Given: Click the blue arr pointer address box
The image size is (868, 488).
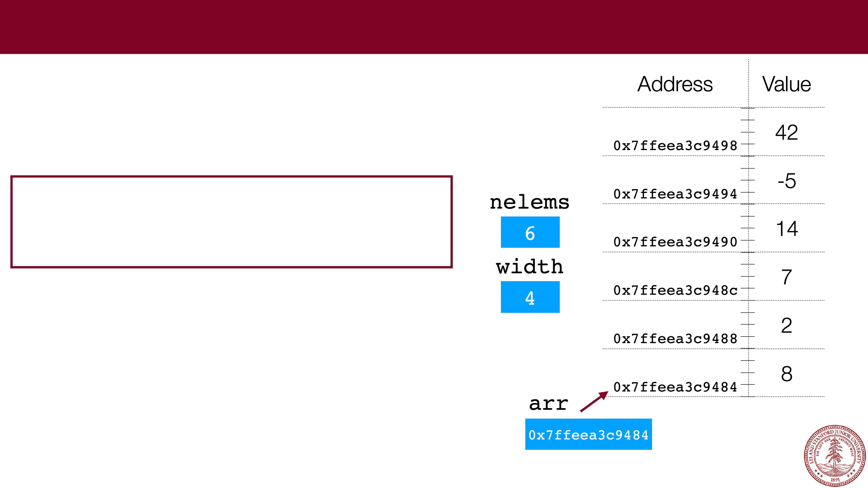Looking at the screenshot, I should pos(588,434).
